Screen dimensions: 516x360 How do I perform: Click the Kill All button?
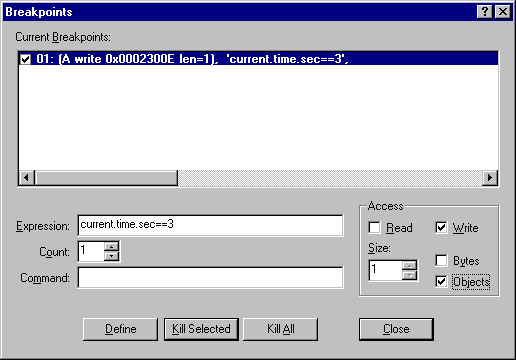click(281, 329)
